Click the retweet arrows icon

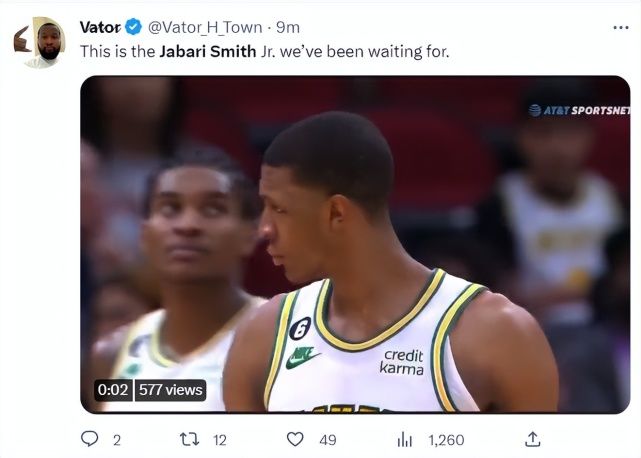(x=186, y=439)
